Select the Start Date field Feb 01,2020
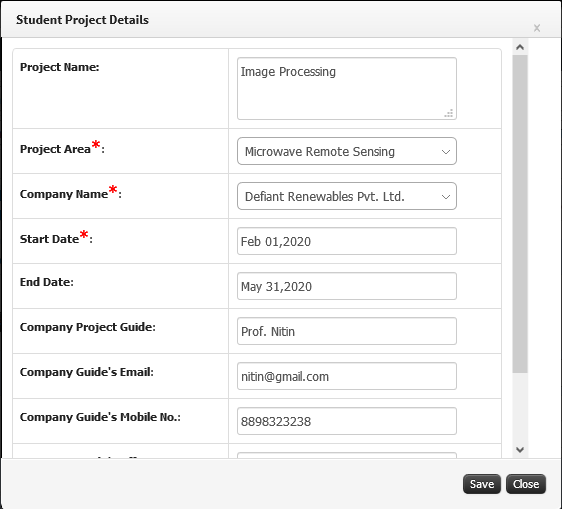 point(347,241)
